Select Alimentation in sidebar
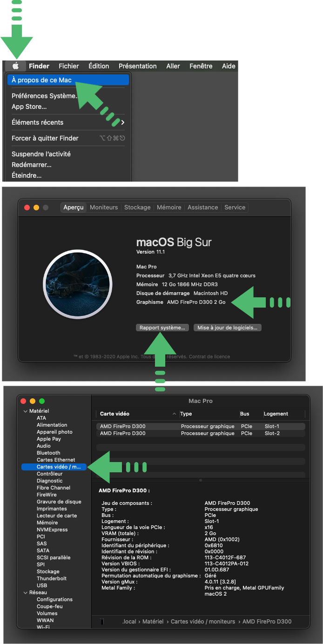The height and width of the screenshot is (644, 323). [52, 425]
